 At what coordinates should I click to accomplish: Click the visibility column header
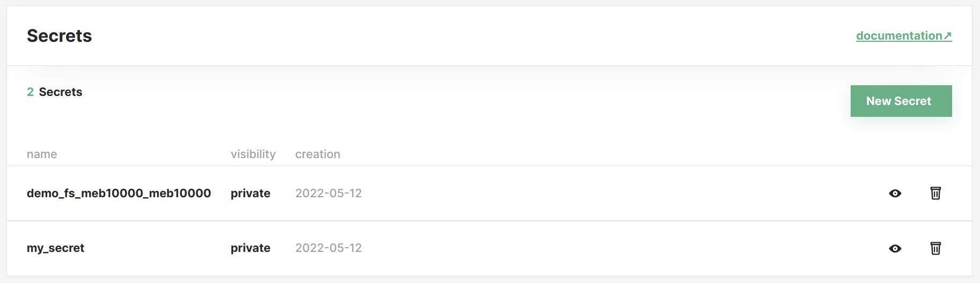[x=253, y=154]
